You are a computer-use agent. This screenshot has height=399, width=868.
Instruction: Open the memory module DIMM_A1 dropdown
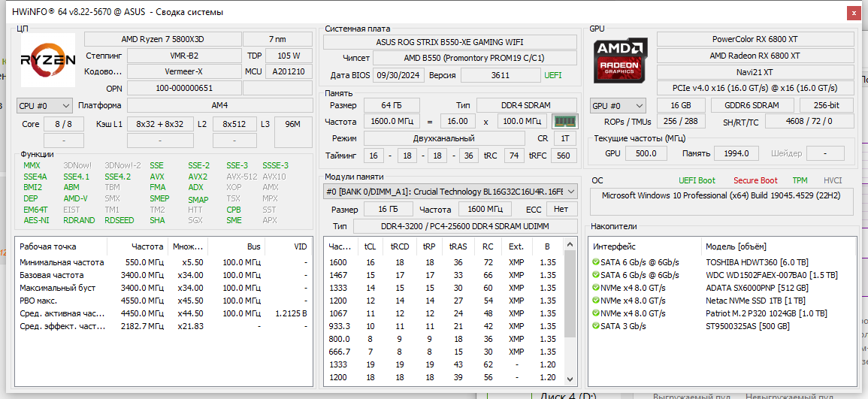click(451, 192)
